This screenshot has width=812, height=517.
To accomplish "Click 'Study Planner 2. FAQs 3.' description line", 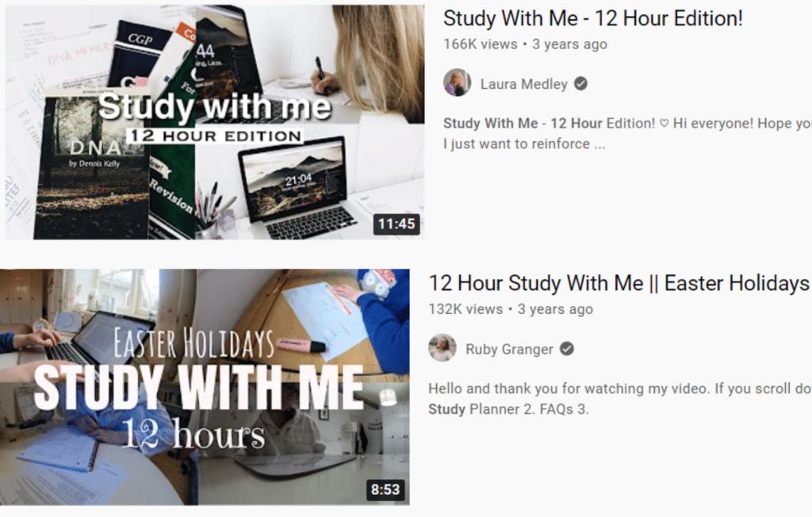I will pos(509,409).
